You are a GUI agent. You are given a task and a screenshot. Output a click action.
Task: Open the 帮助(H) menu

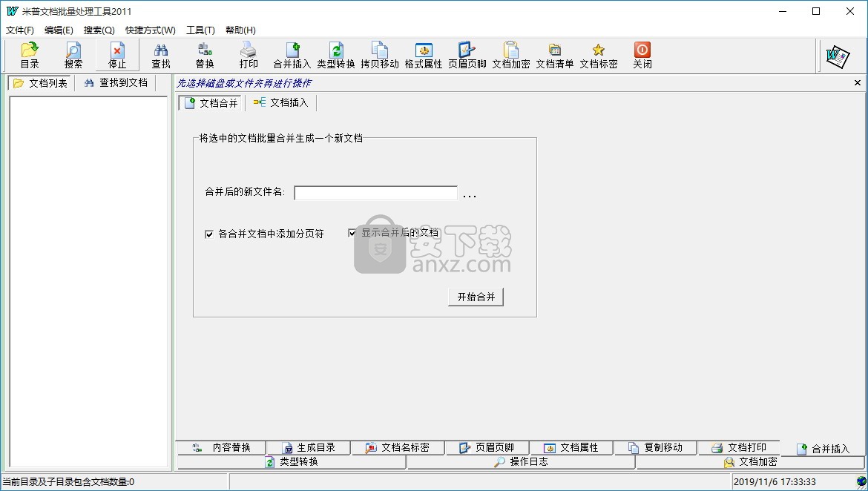pyautogui.click(x=240, y=30)
